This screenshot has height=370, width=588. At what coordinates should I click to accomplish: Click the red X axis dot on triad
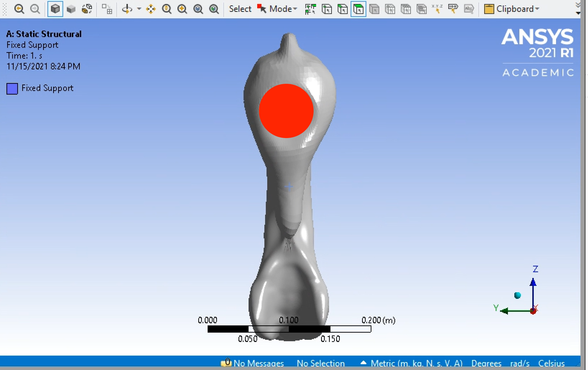533,311
